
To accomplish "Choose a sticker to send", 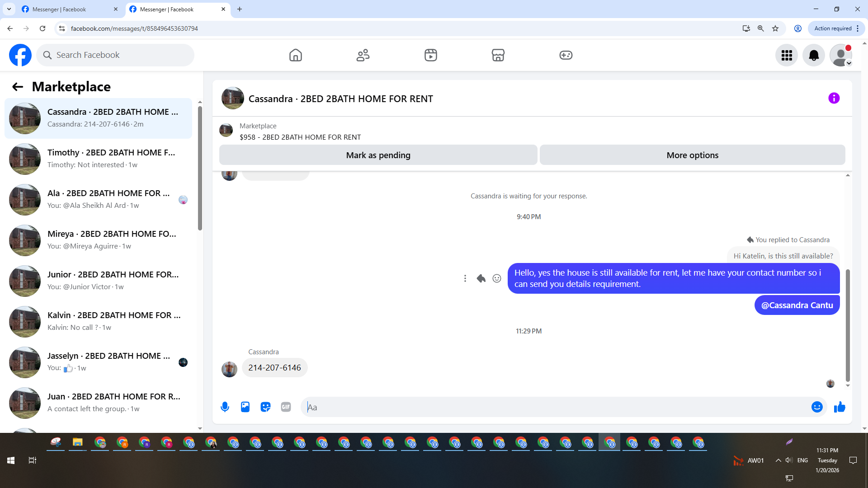I will coord(265,407).
